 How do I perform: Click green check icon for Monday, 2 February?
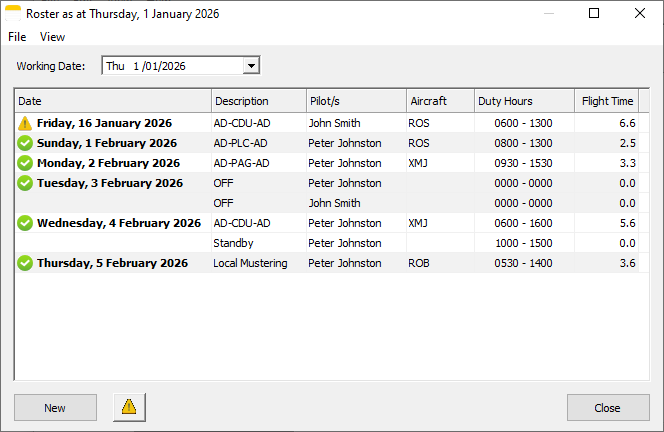(x=25, y=163)
